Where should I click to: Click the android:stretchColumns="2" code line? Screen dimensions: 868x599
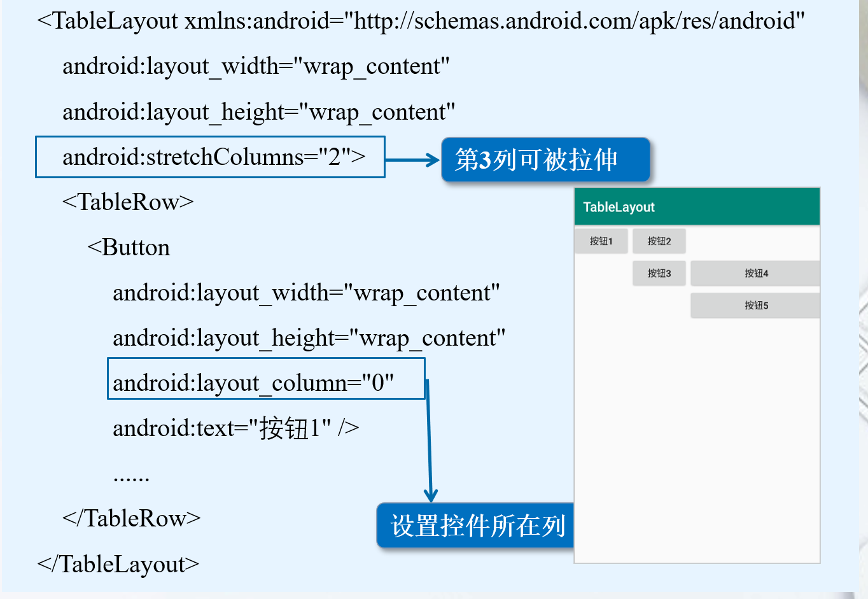pos(214,157)
